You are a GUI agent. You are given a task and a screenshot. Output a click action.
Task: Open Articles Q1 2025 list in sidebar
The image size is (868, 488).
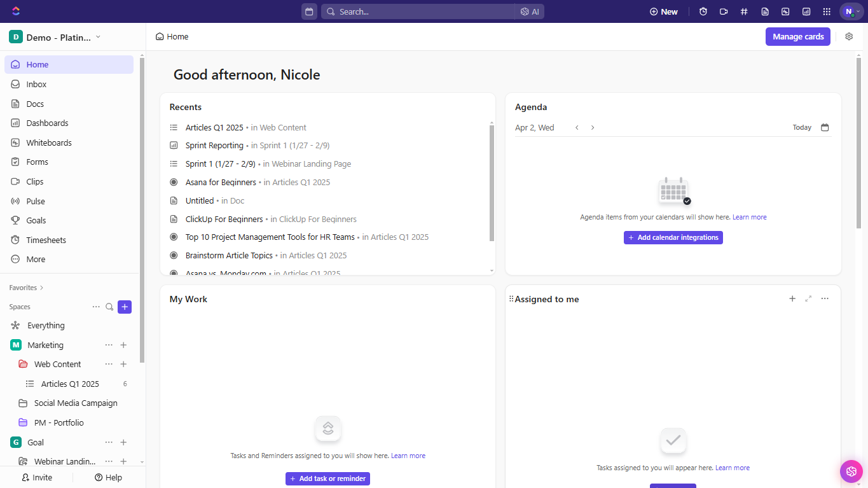pyautogui.click(x=70, y=384)
